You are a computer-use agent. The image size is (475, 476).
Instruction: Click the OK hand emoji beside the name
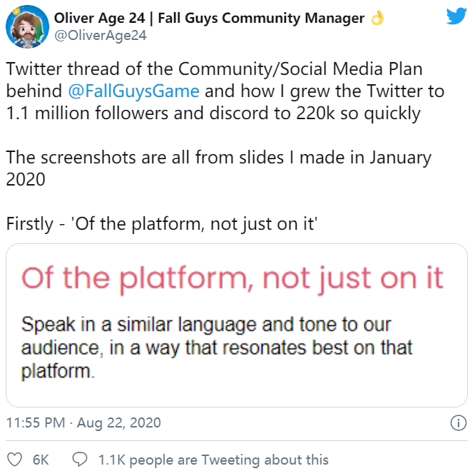377,19
